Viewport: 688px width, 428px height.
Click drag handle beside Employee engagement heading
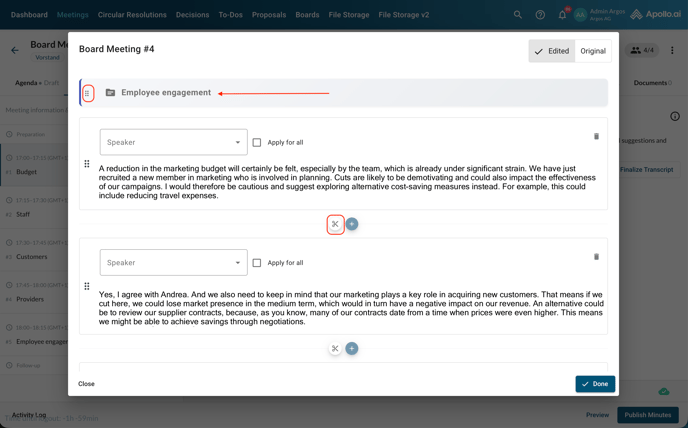click(87, 93)
